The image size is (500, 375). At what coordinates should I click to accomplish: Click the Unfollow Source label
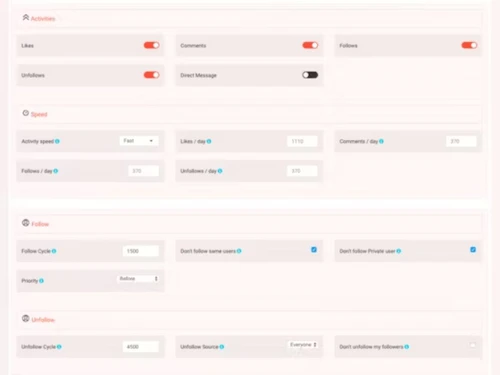(x=199, y=347)
